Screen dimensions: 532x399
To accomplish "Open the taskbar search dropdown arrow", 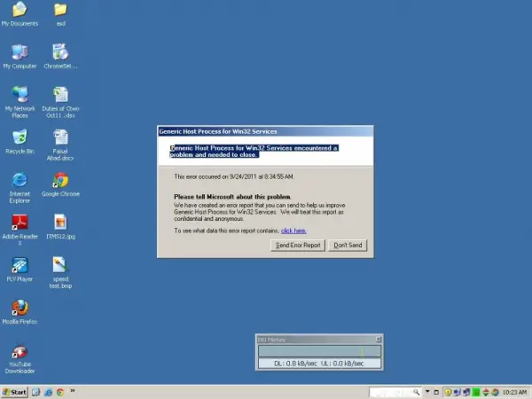I will (x=427, y=392).
